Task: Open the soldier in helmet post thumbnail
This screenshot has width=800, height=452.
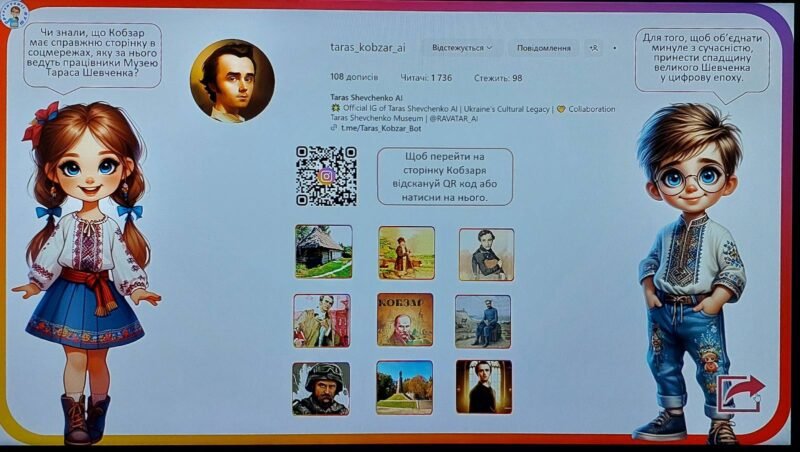Action: 321,388
